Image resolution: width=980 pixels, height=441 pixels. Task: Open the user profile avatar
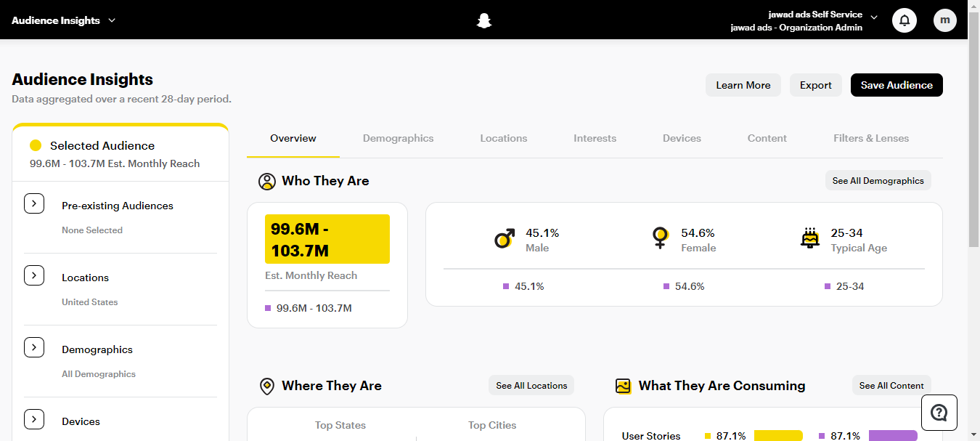[x=944, y=20]
